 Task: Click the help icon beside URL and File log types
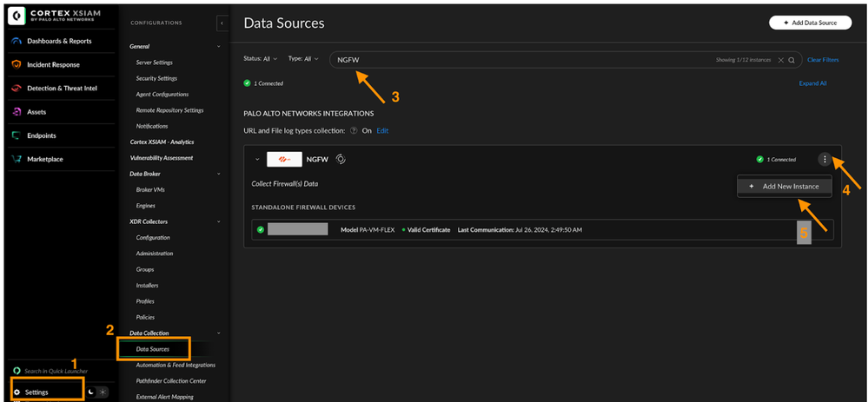(x=354, y=130)
